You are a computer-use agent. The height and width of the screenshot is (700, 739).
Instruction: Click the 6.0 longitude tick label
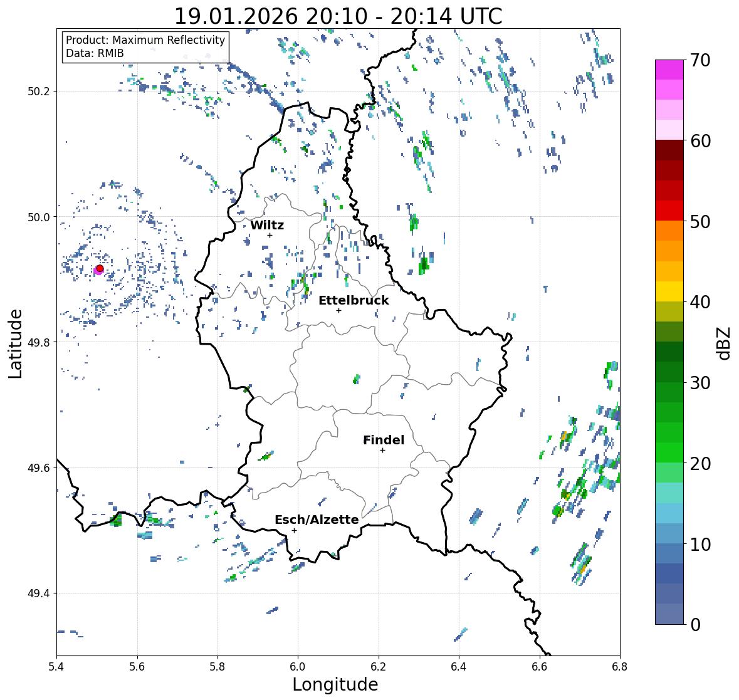pyautogui.click(x=298, y=667)
